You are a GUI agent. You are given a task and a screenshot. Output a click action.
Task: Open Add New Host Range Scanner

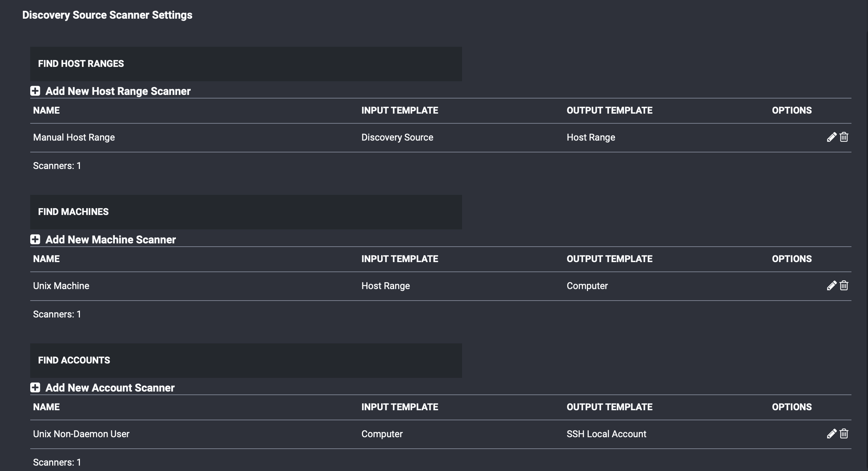point(118,91)
